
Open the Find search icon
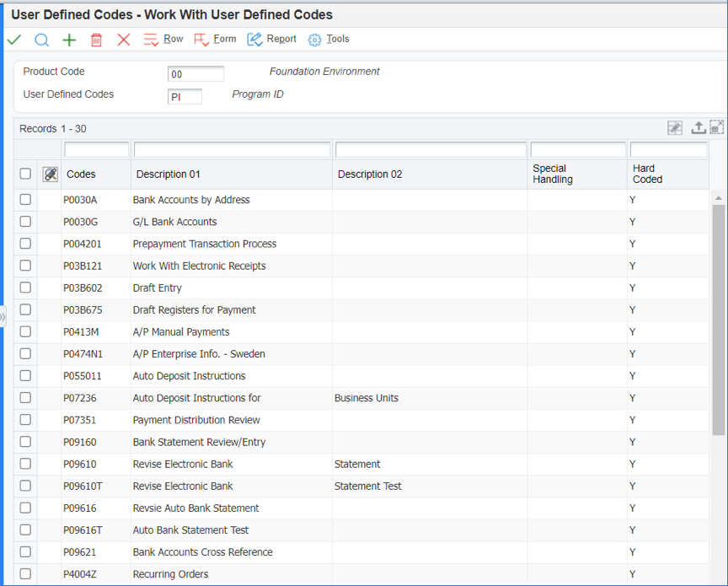[x=41, y=40]
